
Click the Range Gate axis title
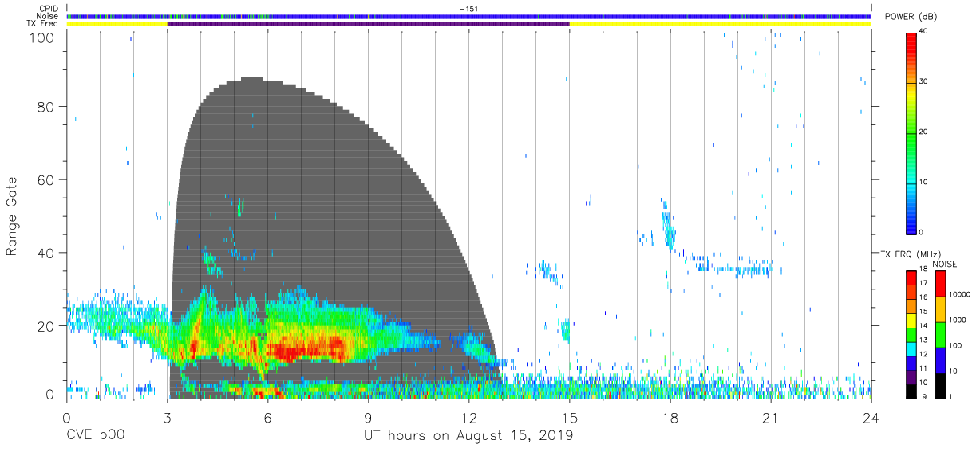(x=12, y=217)
